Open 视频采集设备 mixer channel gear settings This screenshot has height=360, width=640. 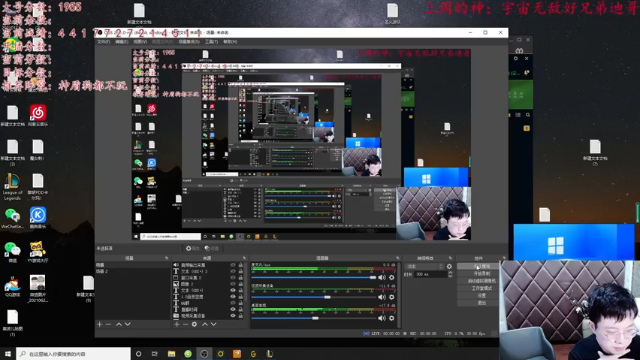392,297
